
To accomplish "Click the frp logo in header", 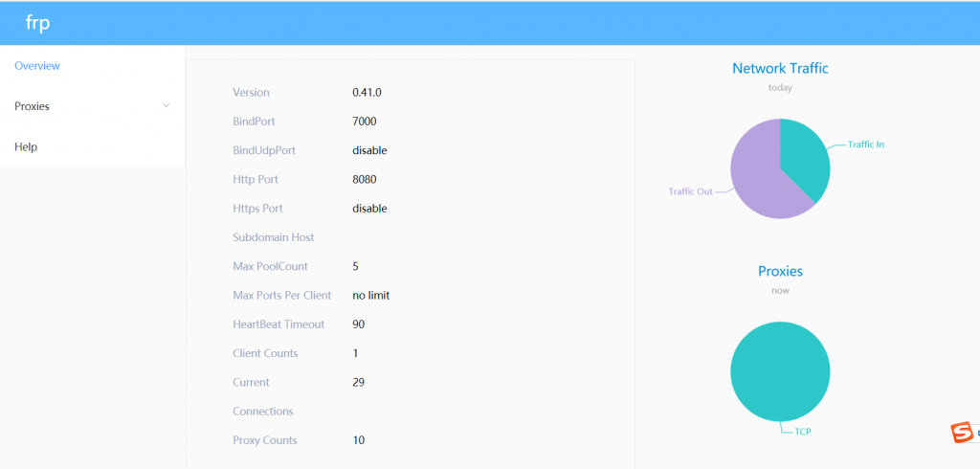I will (37, 24).
